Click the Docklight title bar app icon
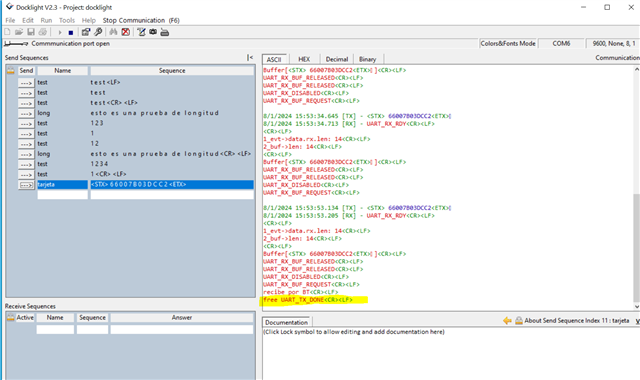This screenshot has height=380, width=640. click(x=9, y=7)
